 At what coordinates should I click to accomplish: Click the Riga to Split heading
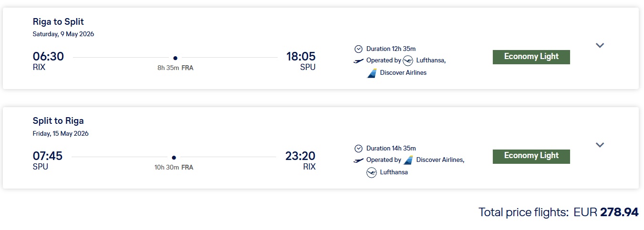[58, 22]
